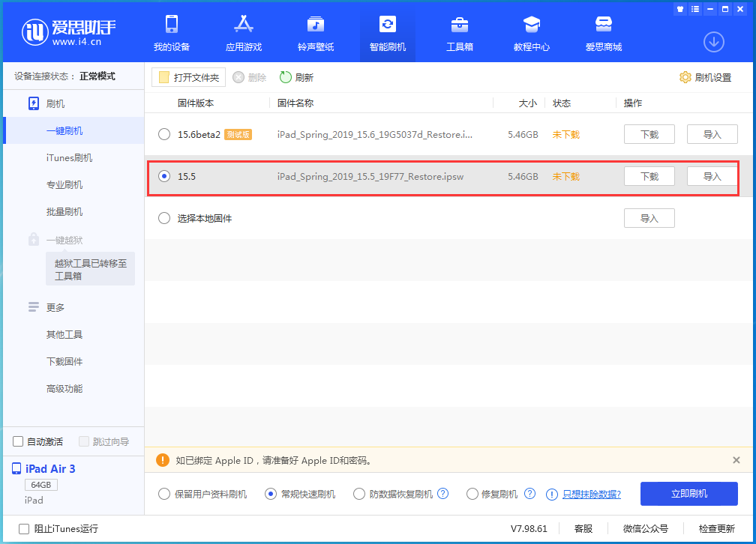Choose 修复刷机 option
Image resolution: width=756 pixels, height=544 pixels.
472,494
